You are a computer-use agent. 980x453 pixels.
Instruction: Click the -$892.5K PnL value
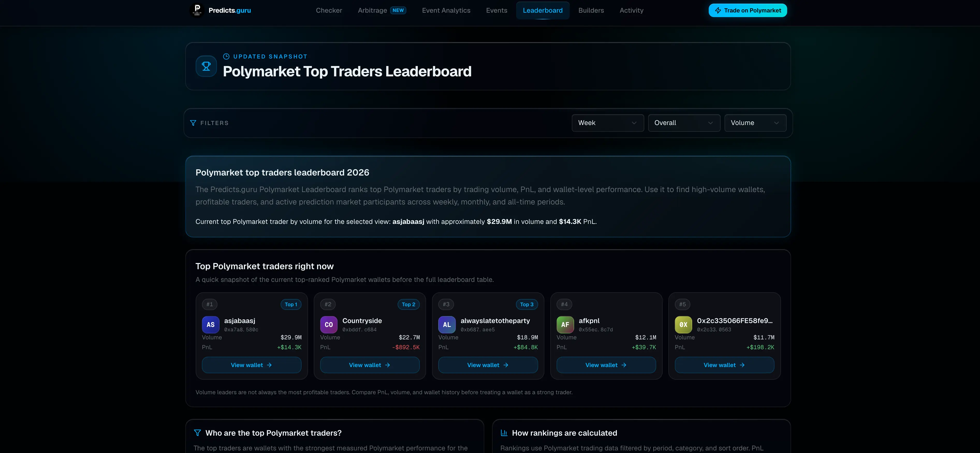tap(406, 347)
